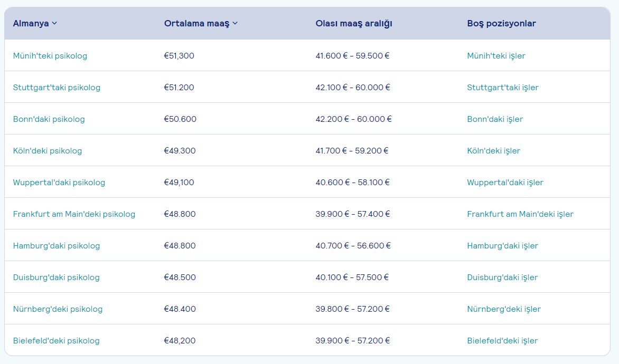Open Bielefeld'deki psikolog link
Screen dimensions: 619x364
click(x=56, y=341)
